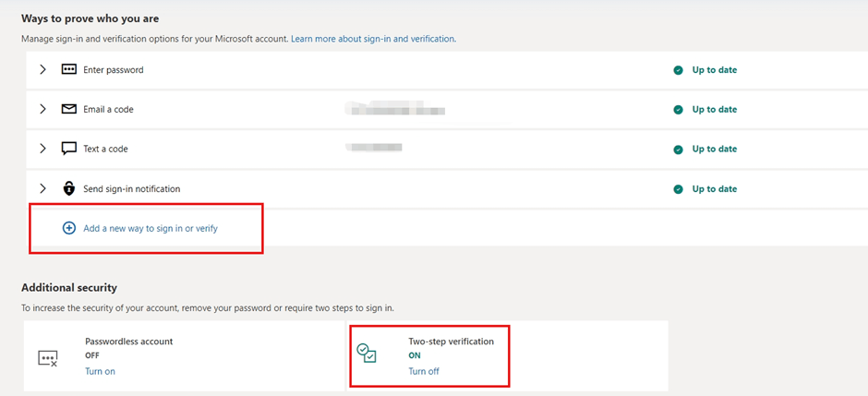Click the Two-step verification title
The width and height of the screenshot is (868, 396).
pos(452,342)
